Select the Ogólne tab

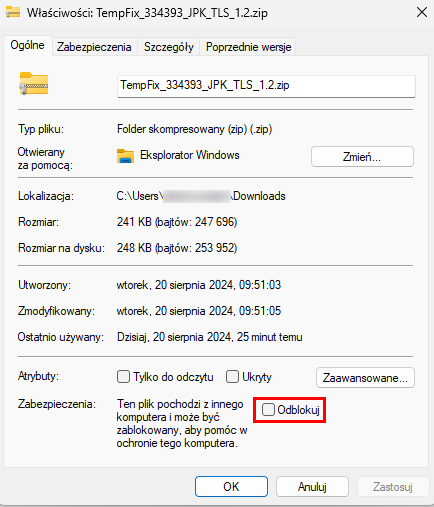click(27, 45)
